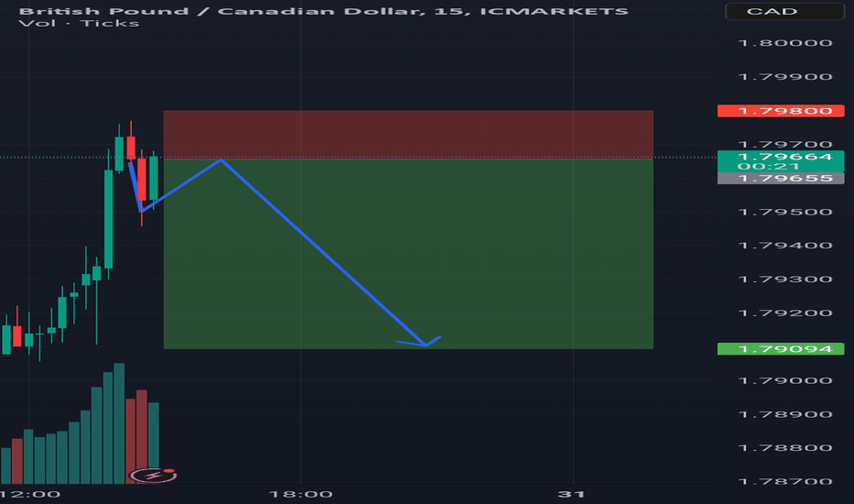Select the green profit zone of short position
The height and width of the screenshot is (504, 854).
pyautogui.click(x=409, y=254)
